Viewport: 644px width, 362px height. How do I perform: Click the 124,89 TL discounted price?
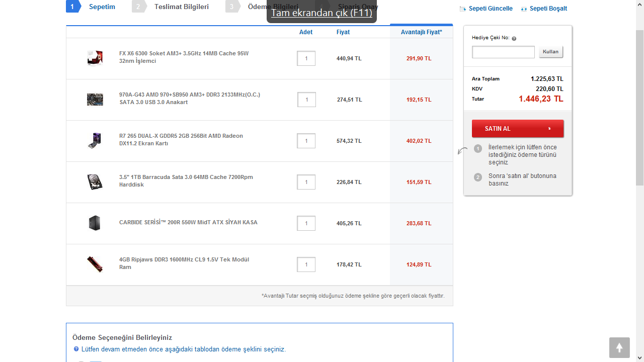(419, 264)
